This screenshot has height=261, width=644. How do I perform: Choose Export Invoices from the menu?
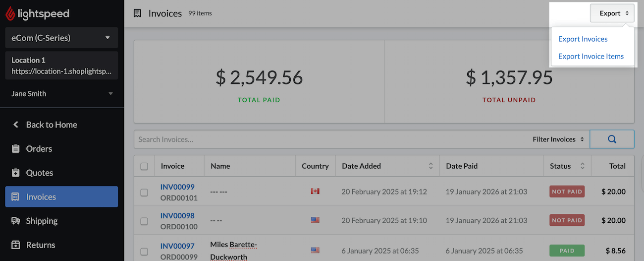tap(583, 39)
